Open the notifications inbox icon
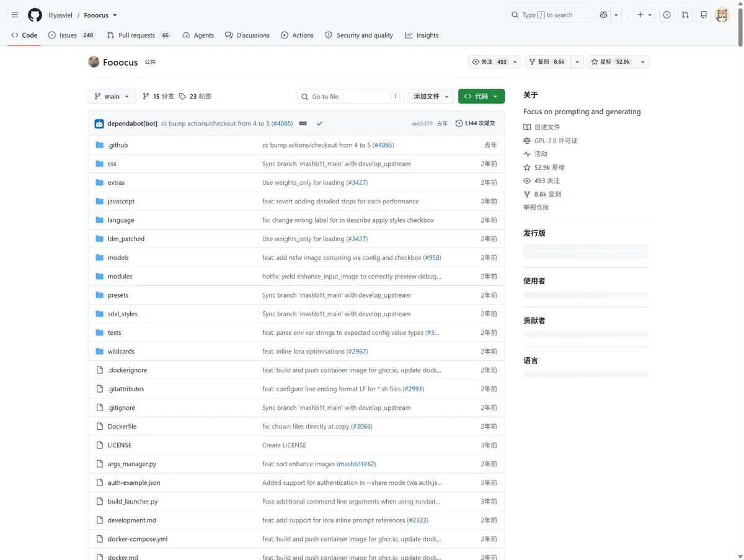The height and width of the screenshot is (560, 744). (704, 15)
